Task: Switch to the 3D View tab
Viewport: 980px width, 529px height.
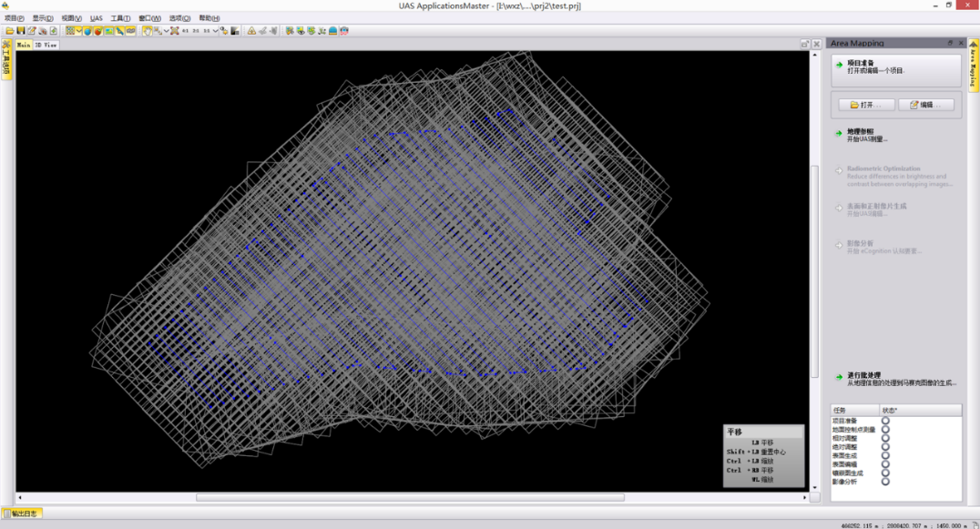Action: (x=46, y=45)
